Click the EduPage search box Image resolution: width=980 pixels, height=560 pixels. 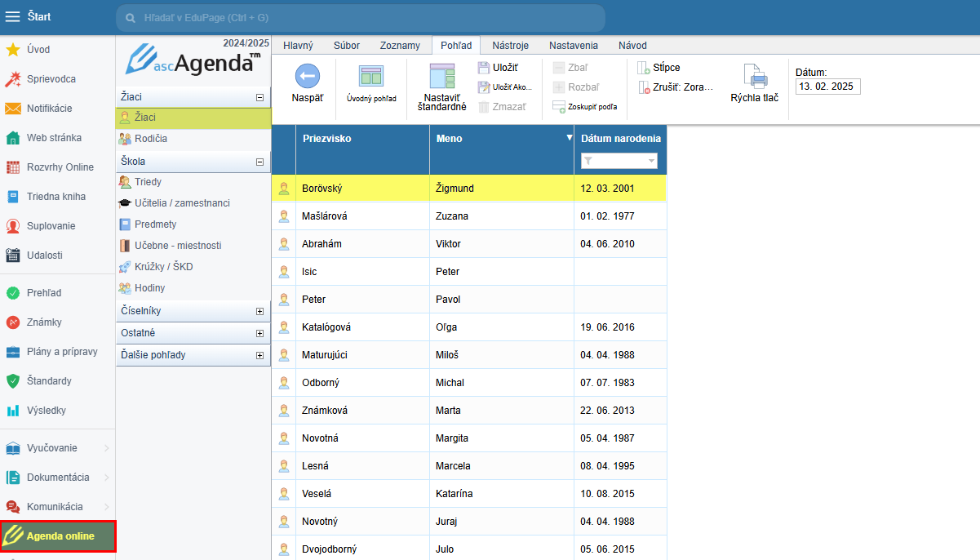click(360, 17)
